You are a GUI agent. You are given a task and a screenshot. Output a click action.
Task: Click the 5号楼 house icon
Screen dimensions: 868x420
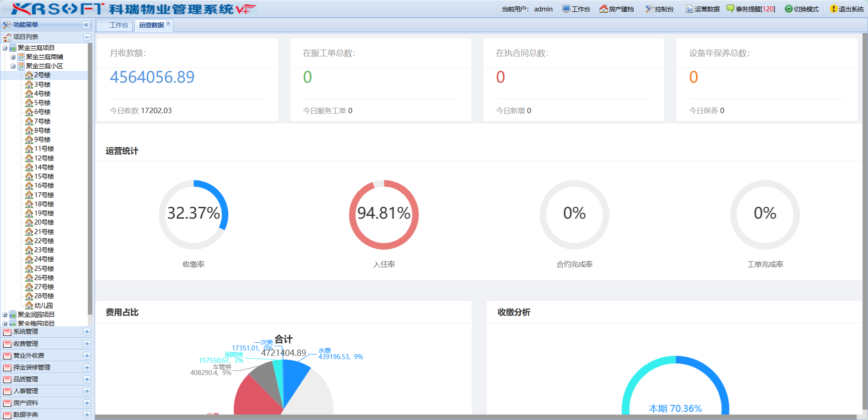click(x=29, y=103)
